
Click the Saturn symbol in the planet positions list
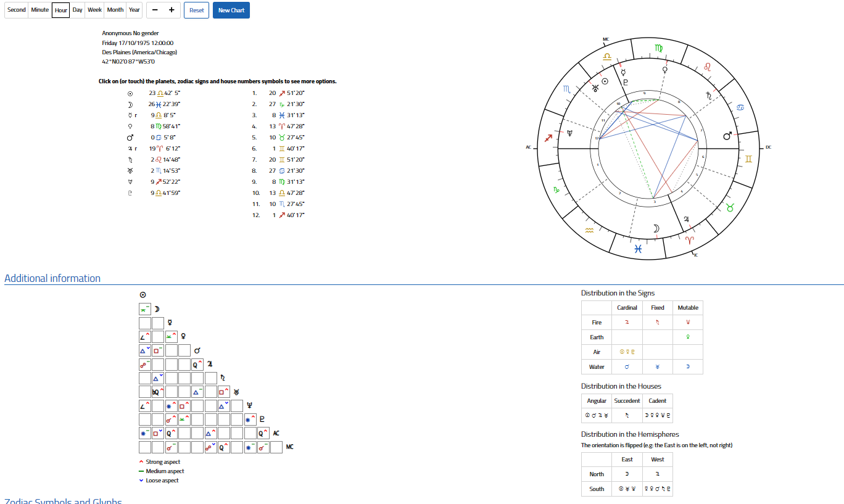click(x=130, y=160)
